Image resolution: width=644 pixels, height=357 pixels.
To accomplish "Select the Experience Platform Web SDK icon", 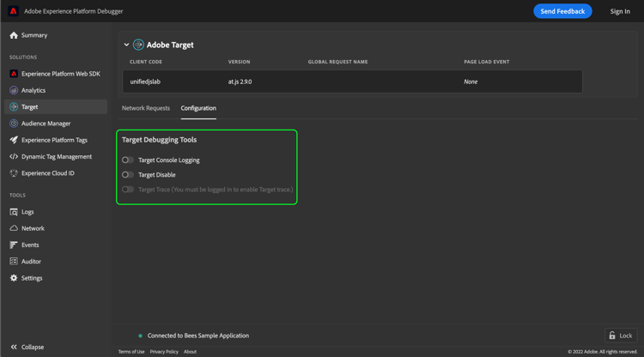I will [14, 74].
